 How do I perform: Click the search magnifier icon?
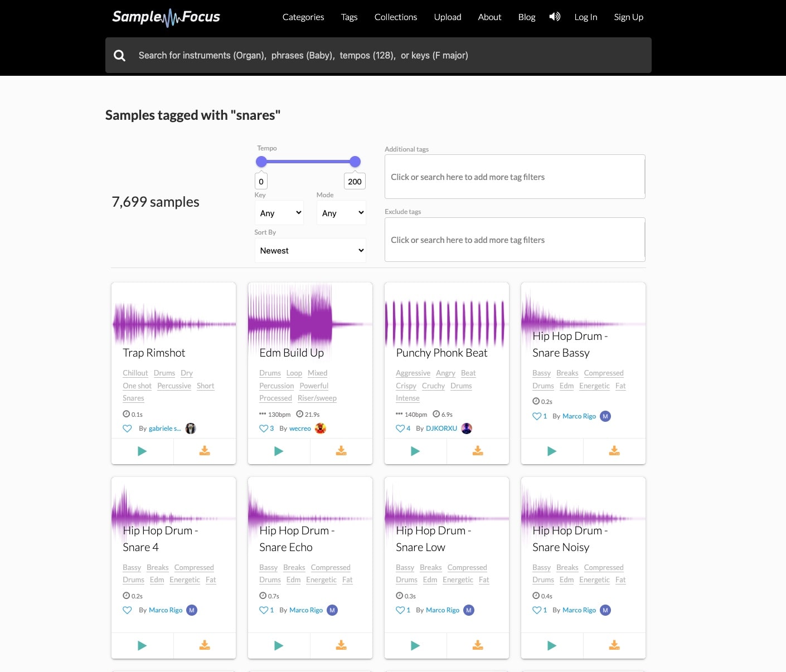pos(119,55)
